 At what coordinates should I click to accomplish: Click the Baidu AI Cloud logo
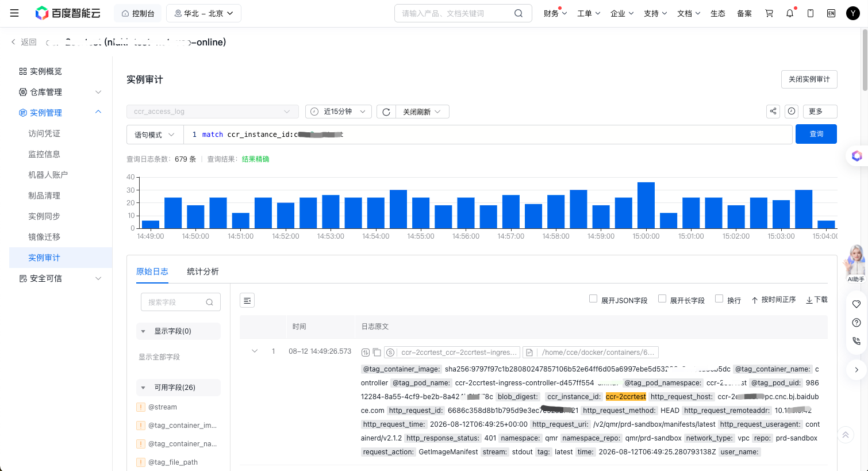tap(68, 13)
